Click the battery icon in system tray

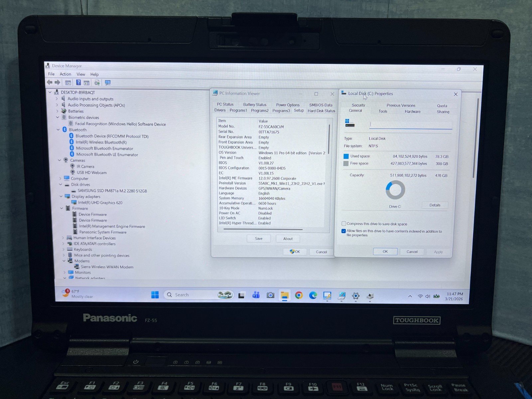(x=436, y=296)
